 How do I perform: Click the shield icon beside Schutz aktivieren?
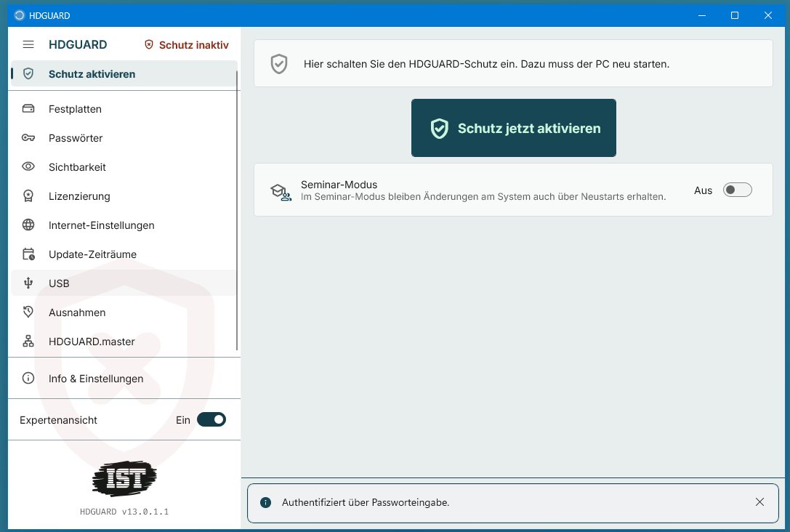[28, 73]
